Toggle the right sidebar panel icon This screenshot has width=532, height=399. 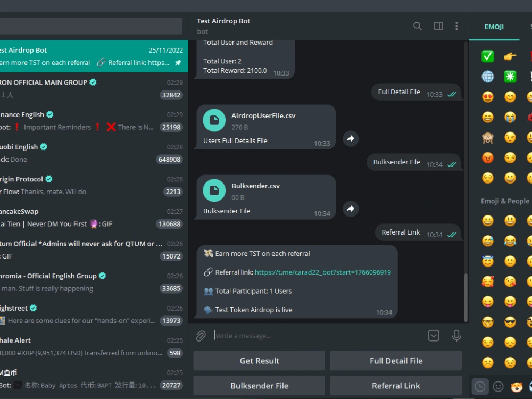pyautogui.click(x=438, y=26)
